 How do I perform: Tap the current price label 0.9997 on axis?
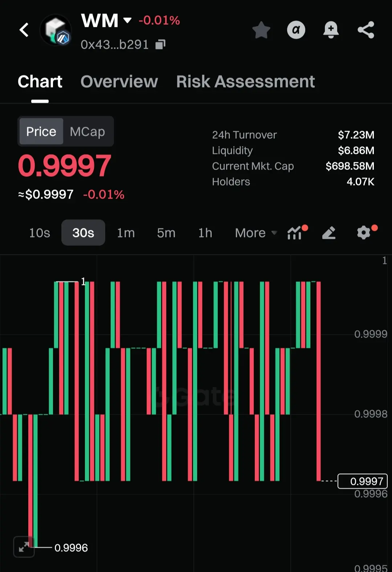[363, 481]
